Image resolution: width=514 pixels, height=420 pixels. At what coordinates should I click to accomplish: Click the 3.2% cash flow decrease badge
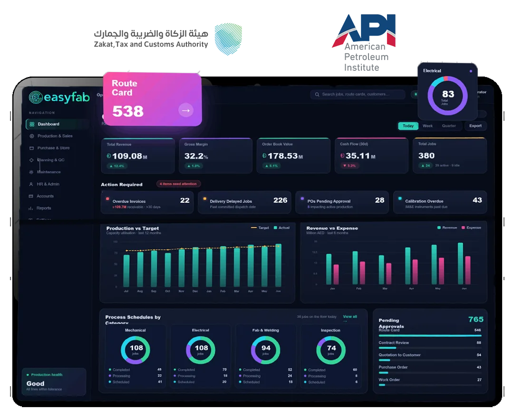350,166
